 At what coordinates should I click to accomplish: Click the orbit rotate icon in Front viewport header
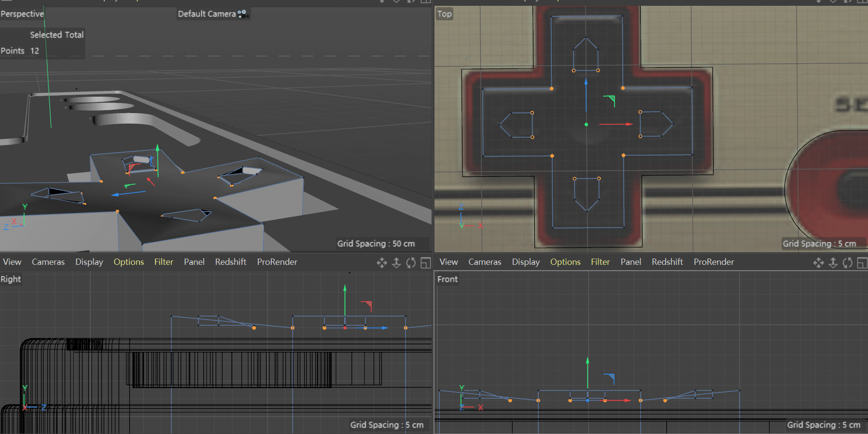point(847,262)
